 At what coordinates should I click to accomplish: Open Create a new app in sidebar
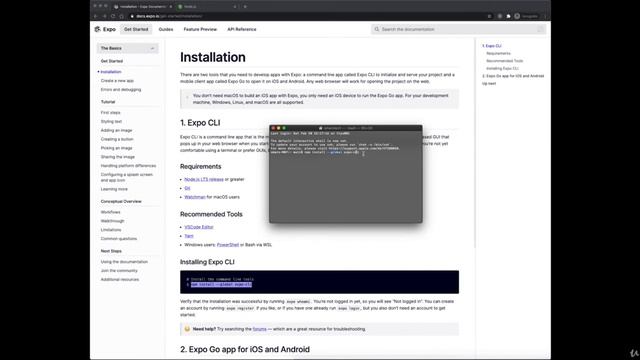(x=117, y=81)
